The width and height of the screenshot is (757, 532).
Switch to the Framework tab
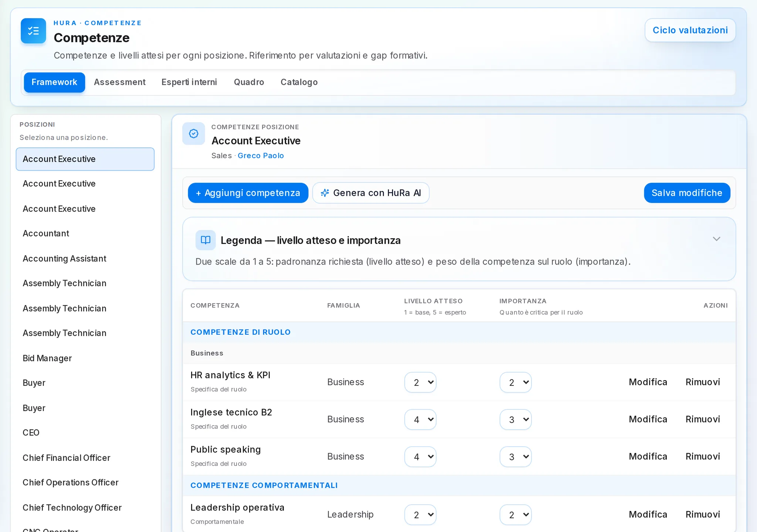point(54,82)
